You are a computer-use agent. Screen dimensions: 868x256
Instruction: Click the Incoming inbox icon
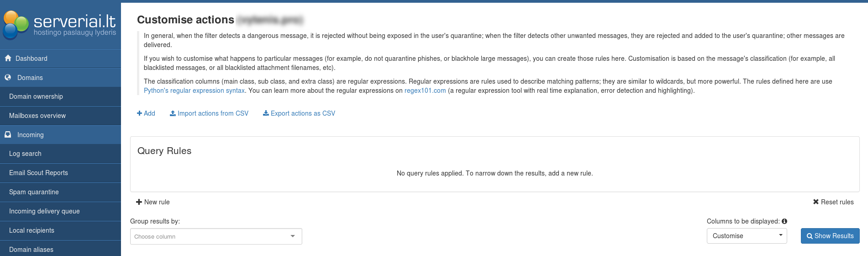point(8,135)
